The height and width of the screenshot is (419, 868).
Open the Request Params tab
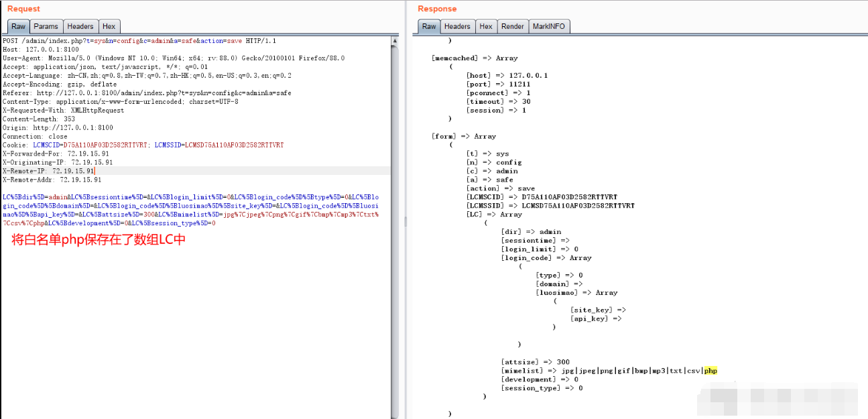click(x=46, y=26)
